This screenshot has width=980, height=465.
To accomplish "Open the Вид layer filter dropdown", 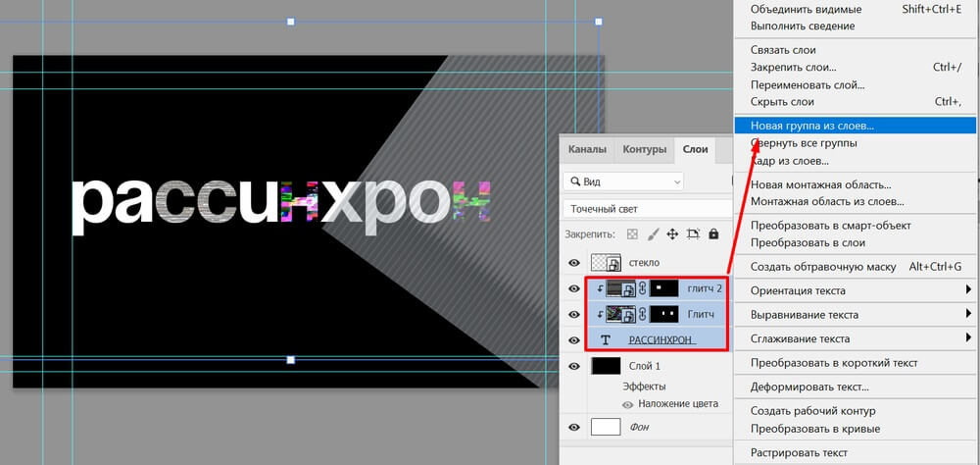I will (x=623, y=181).
